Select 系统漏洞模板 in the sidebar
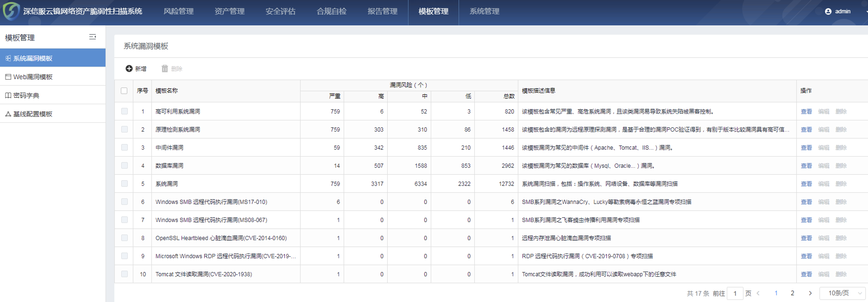Viewport: 868px width, 302px height. [53, 58]
